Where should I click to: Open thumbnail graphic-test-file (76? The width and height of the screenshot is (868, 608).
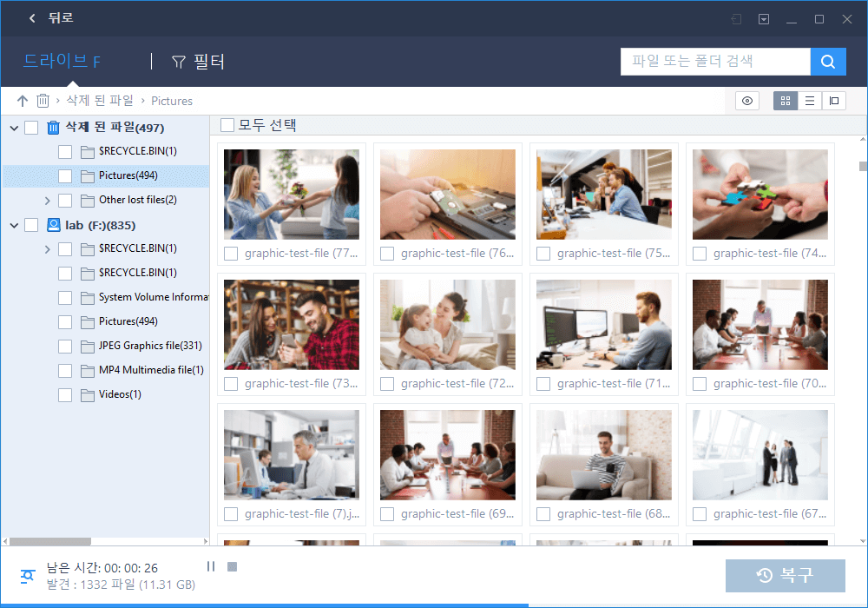point(447,195)
